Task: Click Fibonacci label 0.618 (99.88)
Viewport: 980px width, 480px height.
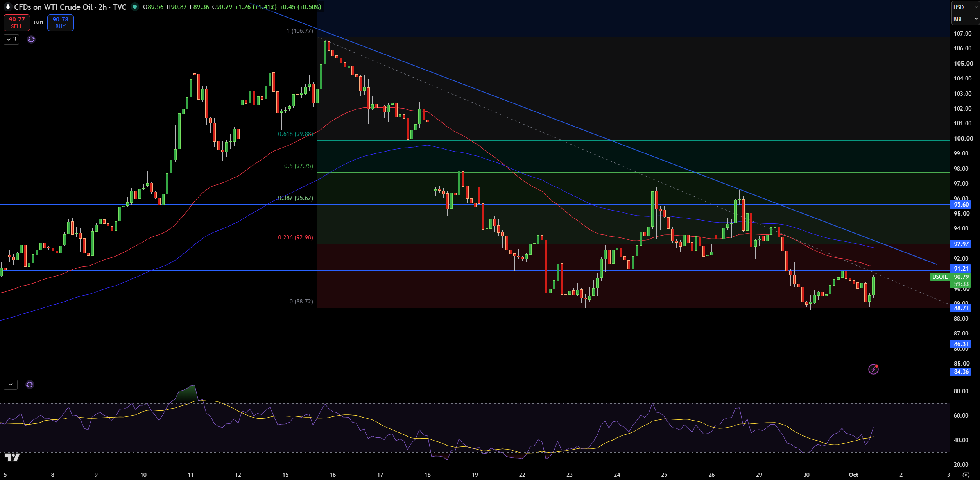Action: tap(296, 134)
